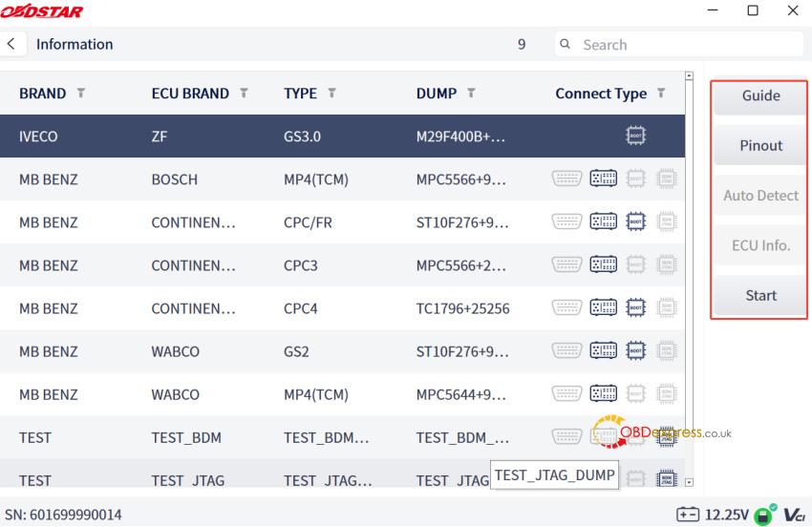The width and height of the screenshot is (812, 527).
Task: Click greyed BOOT icon in WABCO MP4(TCM) row
Action: (x=635, y=393)
